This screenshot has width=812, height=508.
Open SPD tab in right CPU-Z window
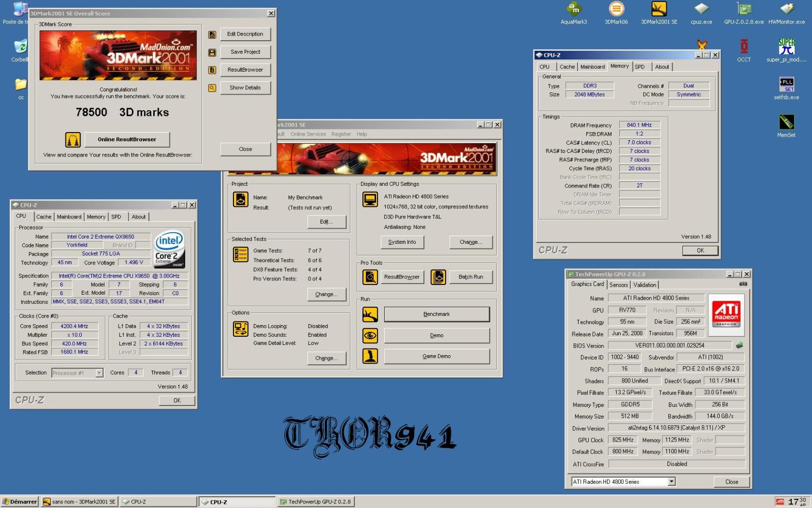click(639, 67)
